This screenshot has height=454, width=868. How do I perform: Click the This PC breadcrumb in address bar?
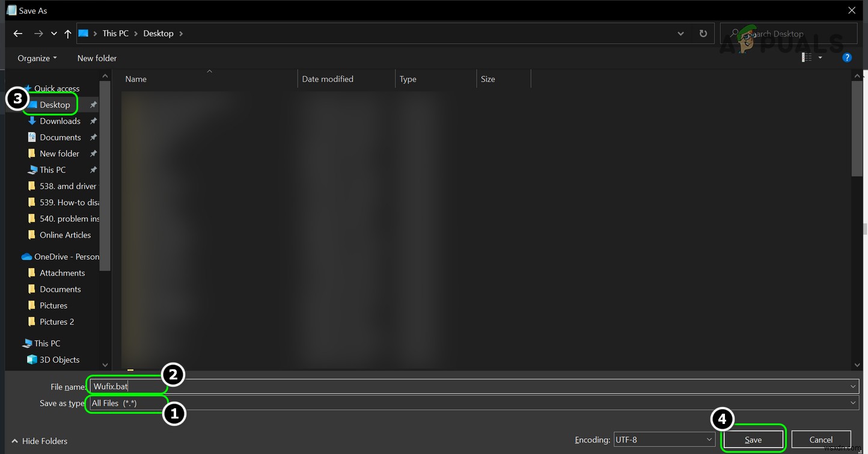tap(115, 34)
